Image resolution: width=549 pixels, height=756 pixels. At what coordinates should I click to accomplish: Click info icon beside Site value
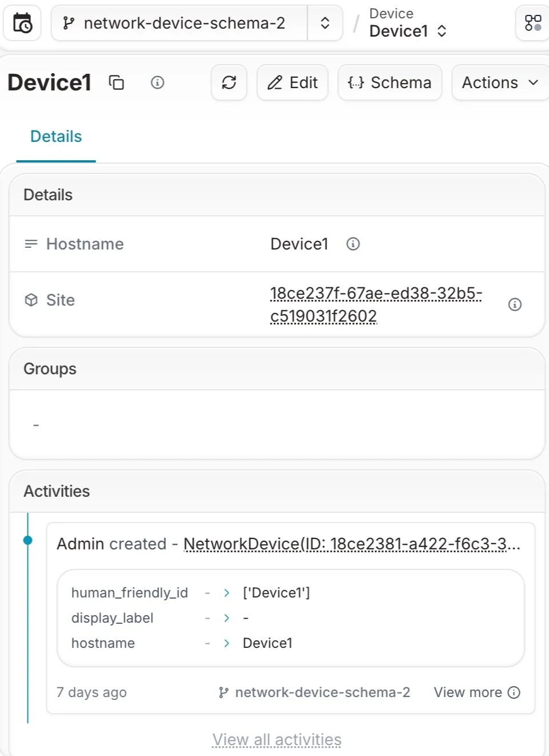pos(515,304)
